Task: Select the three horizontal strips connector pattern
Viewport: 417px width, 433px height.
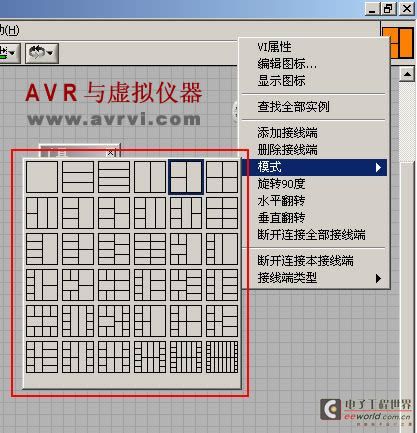Action: click(78, 177)
